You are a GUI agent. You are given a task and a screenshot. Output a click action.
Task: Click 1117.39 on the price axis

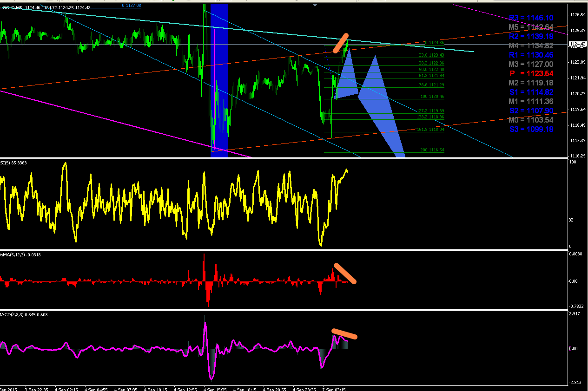pyautogui.click(x=579, y=140)
